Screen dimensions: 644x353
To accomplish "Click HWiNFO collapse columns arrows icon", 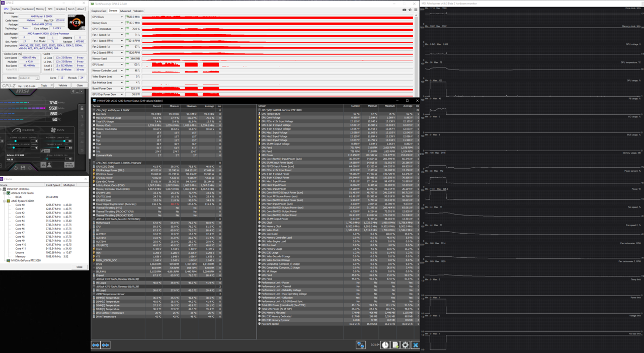I will 105,345.
